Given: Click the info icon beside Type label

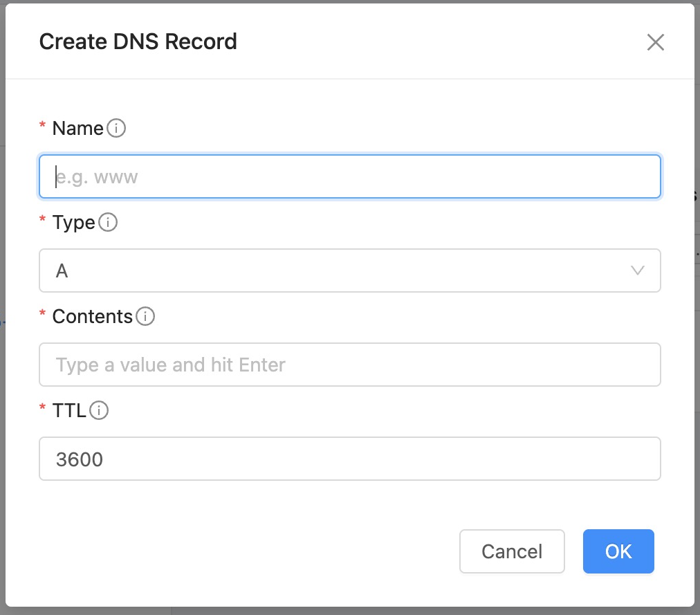Looking at the screenshot, I should pyautogui.click(x=109, y=223).
